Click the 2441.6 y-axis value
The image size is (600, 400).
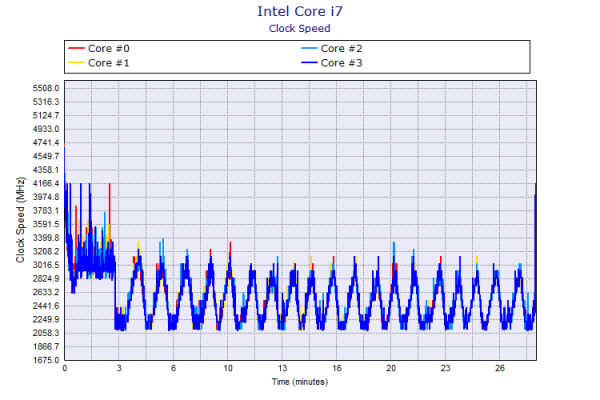[46, 306]
